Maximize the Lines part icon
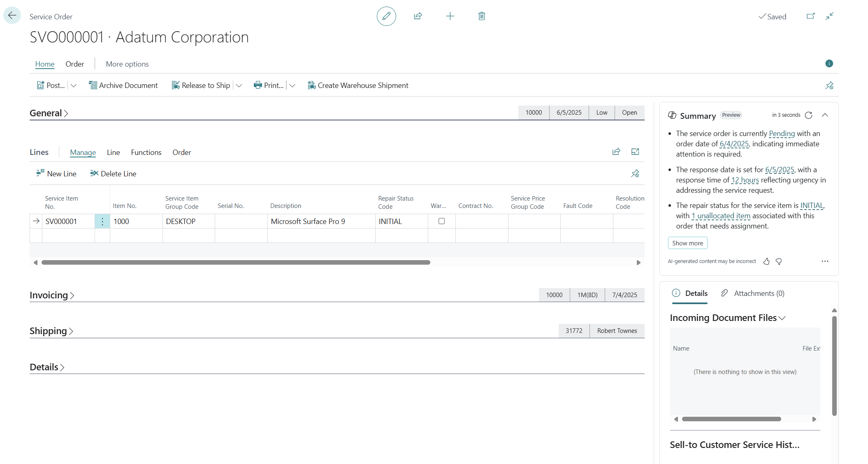Image resolution: width=868 pixels, height=464 pixels. click(635, 152)
